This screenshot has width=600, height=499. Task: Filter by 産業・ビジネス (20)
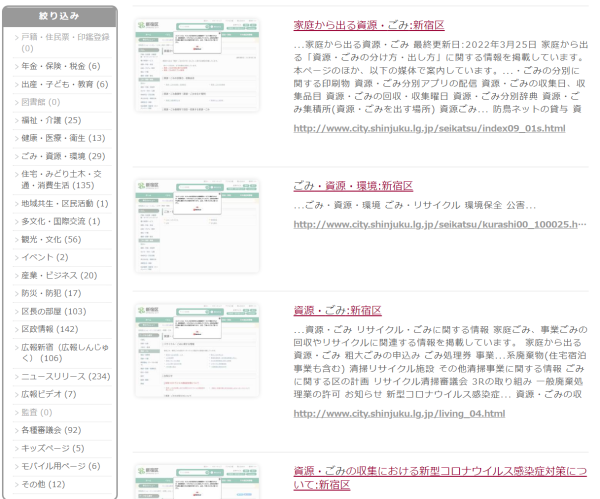[59, 276]
